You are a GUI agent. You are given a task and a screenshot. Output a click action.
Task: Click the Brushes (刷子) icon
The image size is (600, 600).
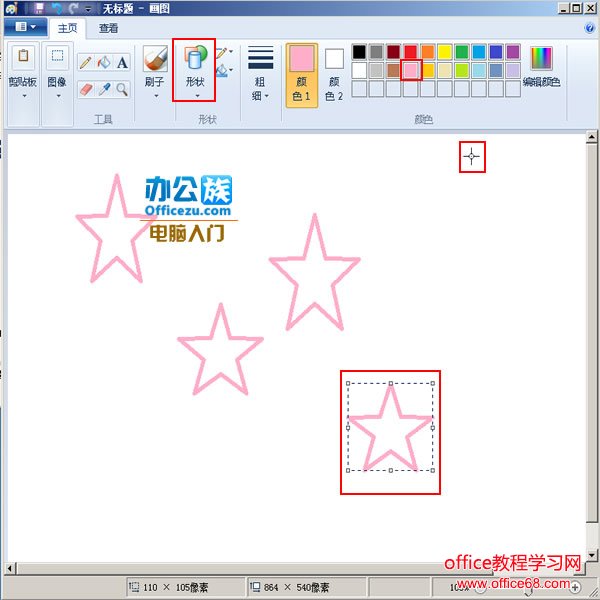[155, 59]
